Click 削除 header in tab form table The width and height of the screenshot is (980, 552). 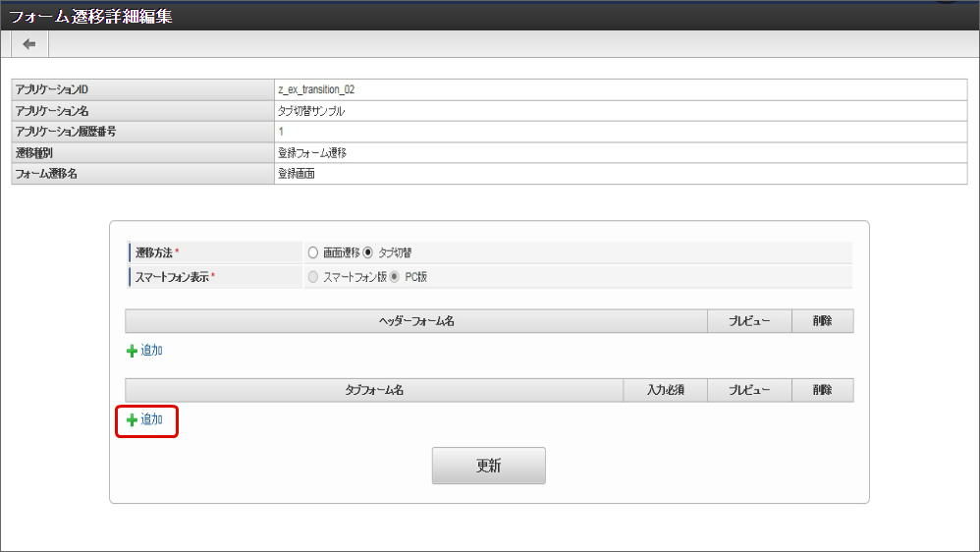tap(823, 390)
